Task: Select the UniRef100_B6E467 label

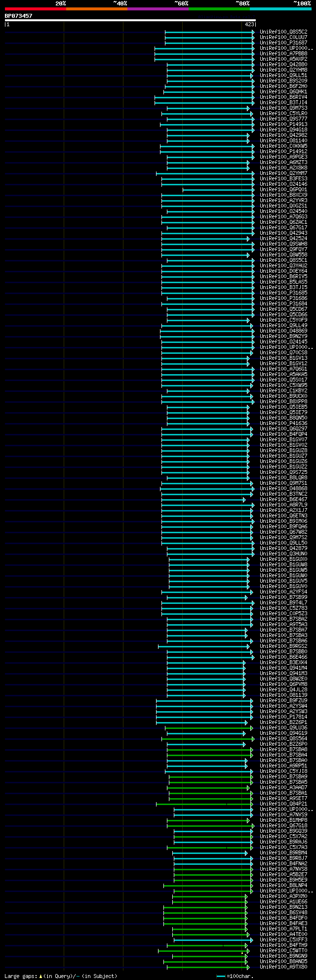Action: (x=283, y=499)
